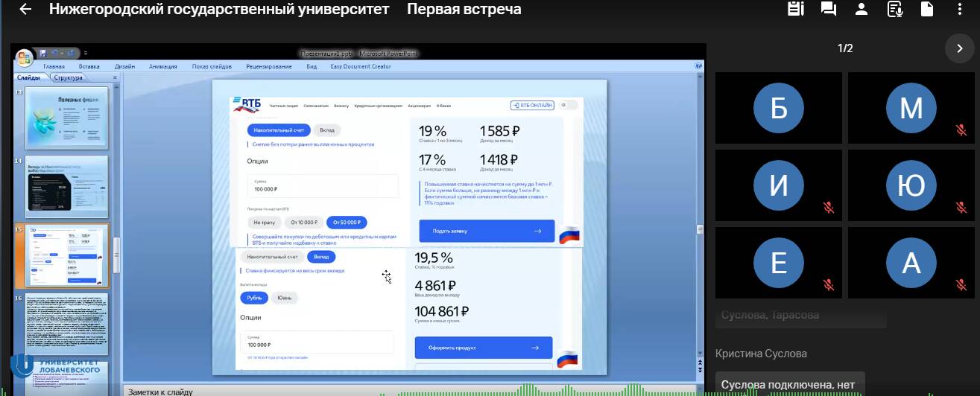Screen dimensions: 980x396
Task: Open the blank document file icon
Action: pos(927,9)
